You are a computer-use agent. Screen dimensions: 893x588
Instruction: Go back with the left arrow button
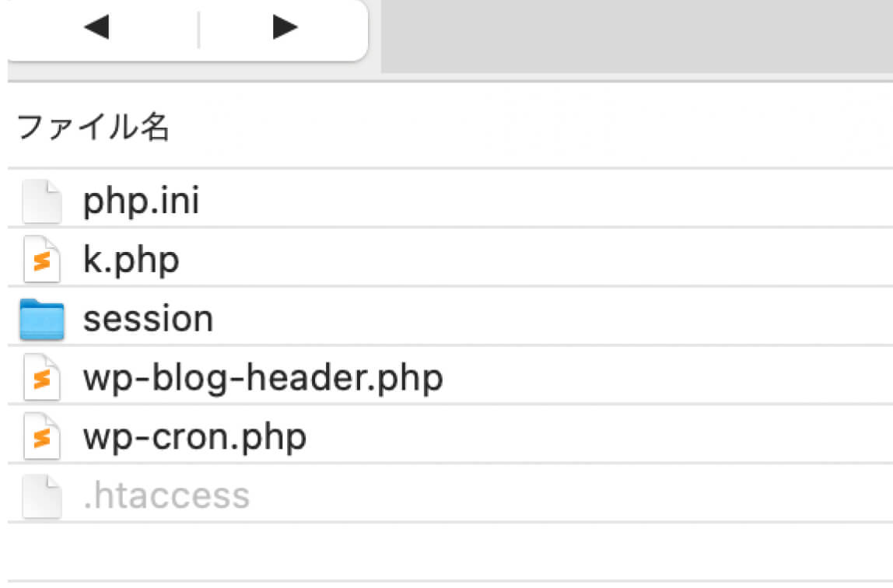pyautogui.click(x=96, y=26)
